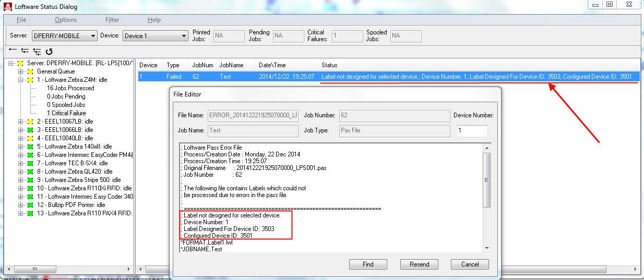The height and width of the screenshot is (280, 644).
Task: Open the Options menu
Action: click(66, 20)
